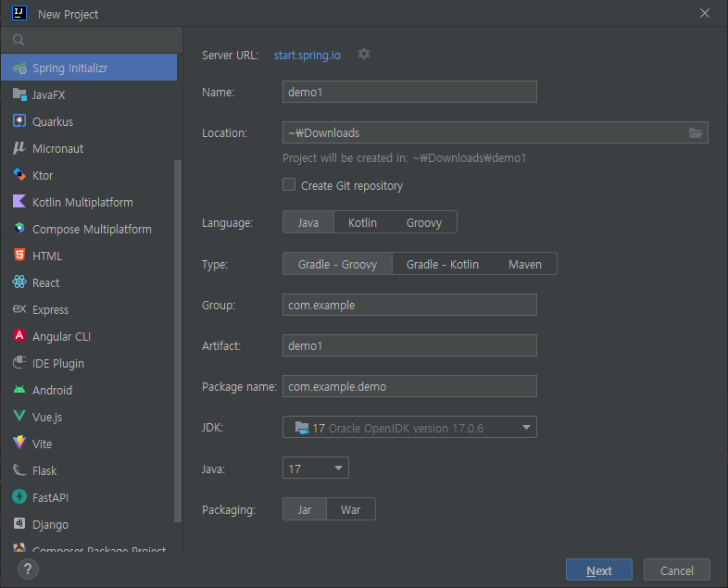
Task: Click the Micronaut mu icon
Action: (x=19, y=148)
